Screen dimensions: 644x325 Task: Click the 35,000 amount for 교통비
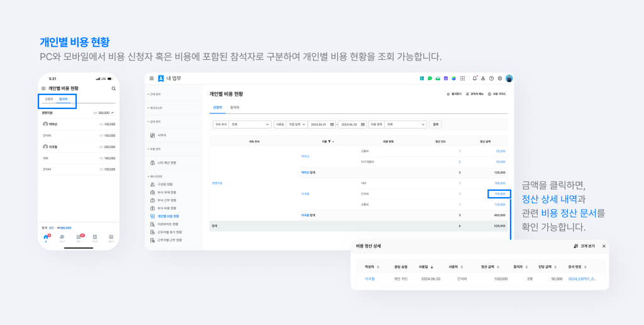[x=500, y=151]
